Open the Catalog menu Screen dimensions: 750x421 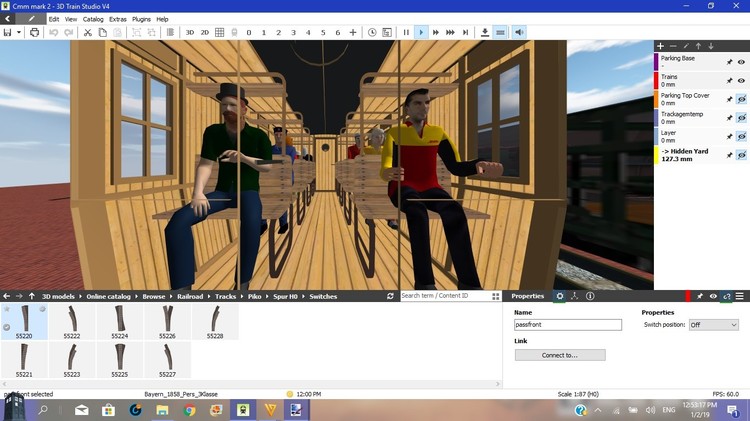coord(93,19)
